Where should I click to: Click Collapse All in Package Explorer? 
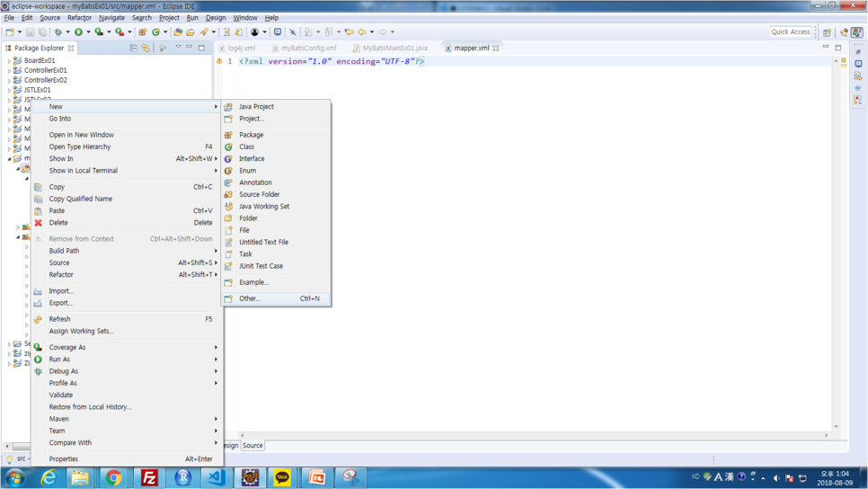tap(133, 49)
